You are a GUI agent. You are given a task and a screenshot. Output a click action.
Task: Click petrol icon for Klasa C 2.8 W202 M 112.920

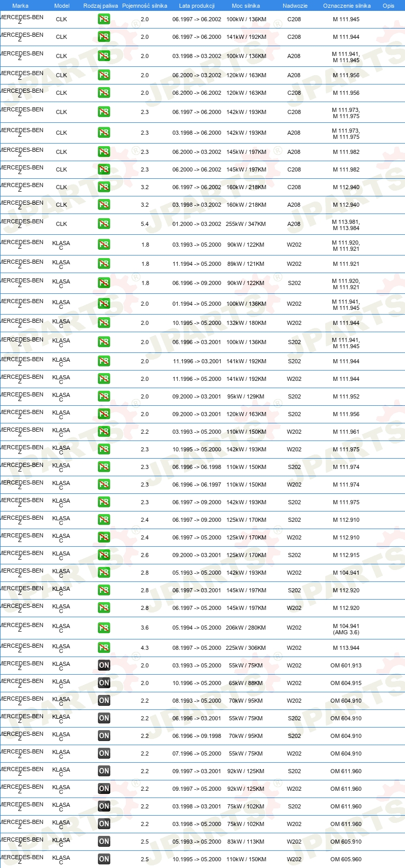104,608
